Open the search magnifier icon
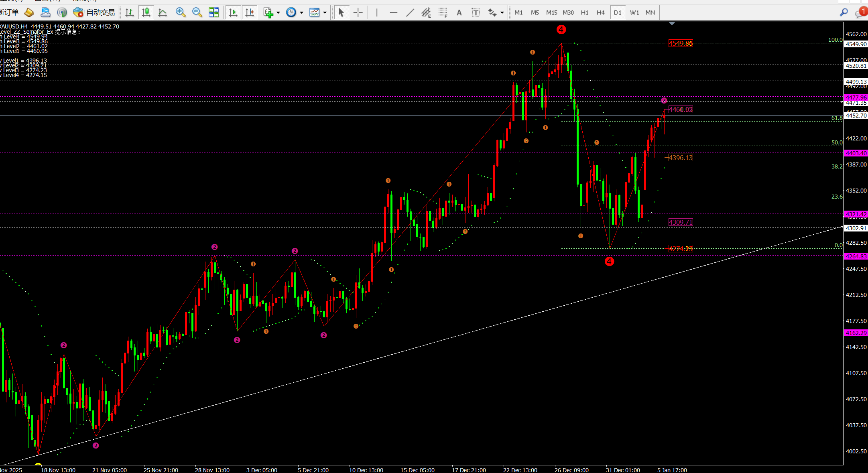Screen dimensions: 868x473 [844, 12]
